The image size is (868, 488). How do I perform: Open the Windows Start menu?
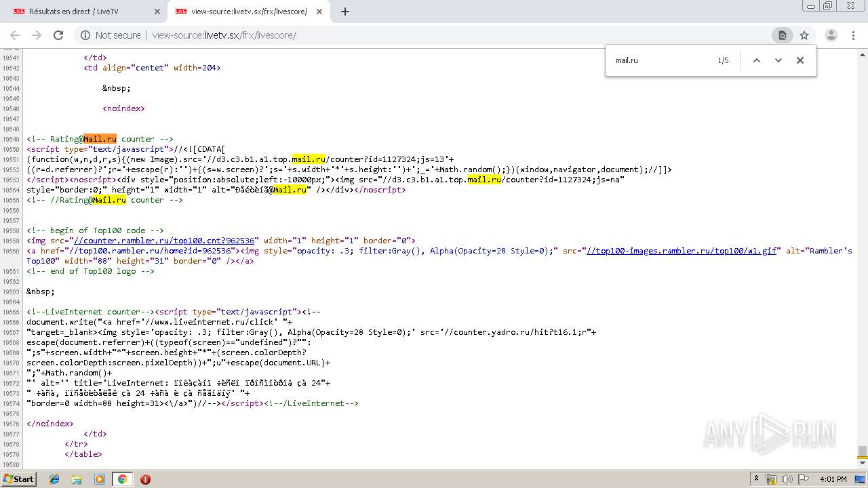19,479
